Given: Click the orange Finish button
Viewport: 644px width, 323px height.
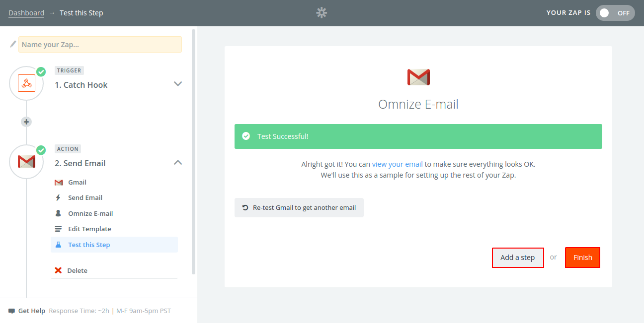Looking at the screenshot, I should [583, 258].
